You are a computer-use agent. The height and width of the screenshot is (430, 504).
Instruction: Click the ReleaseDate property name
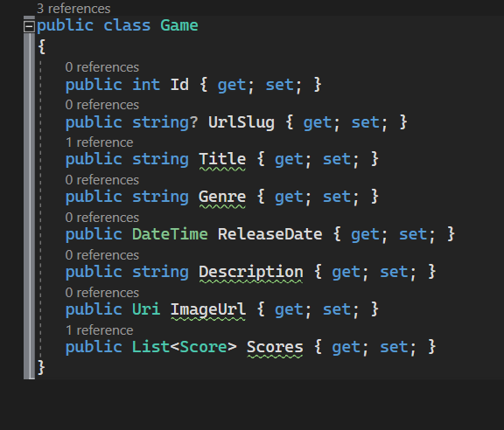point(270,234)
